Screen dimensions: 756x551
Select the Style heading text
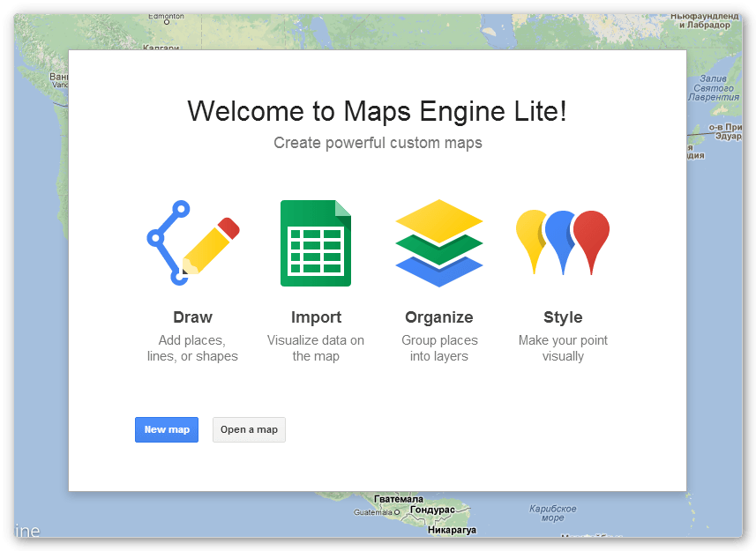pyautogui.click(x=563, y=317)
